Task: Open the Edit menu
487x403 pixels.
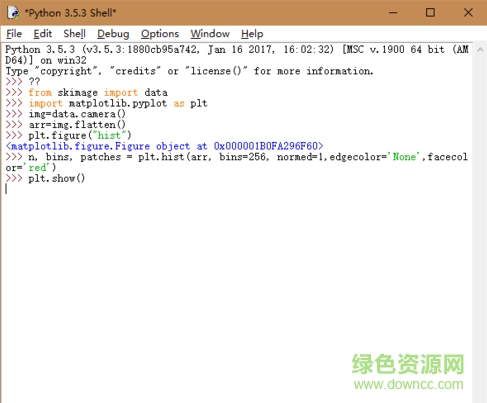Action: 43,34
